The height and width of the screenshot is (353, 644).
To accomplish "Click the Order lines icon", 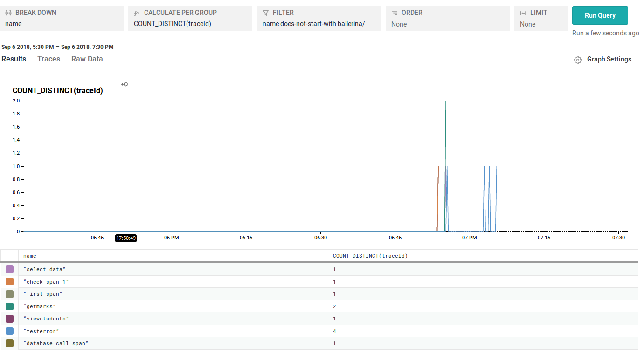I will (x=395, y=13).
